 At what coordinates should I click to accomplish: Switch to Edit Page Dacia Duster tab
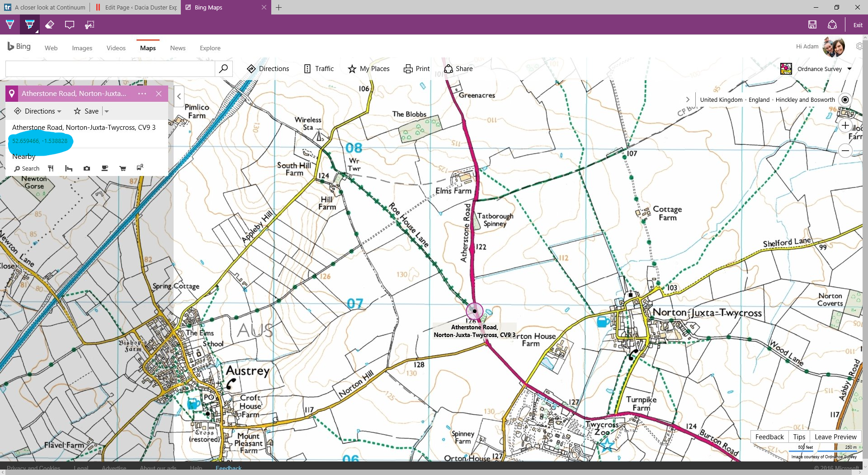tap(136, 7)
